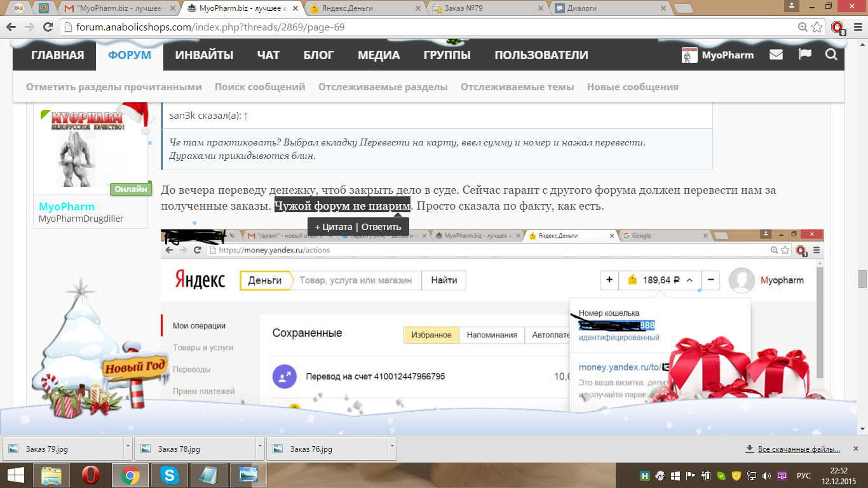Screen dimensions: 868x488
Task: Open the ГРУППЫ section
Action: click(447, 55)
